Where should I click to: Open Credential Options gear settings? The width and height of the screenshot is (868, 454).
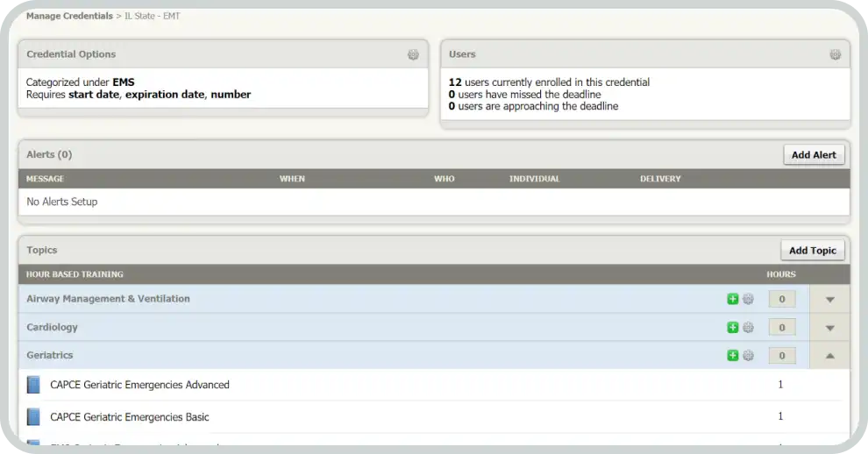413,54
